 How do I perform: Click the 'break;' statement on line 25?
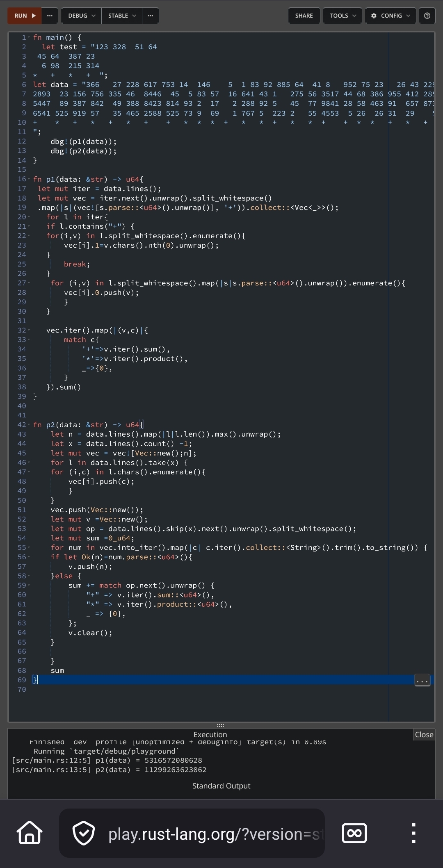77,264
